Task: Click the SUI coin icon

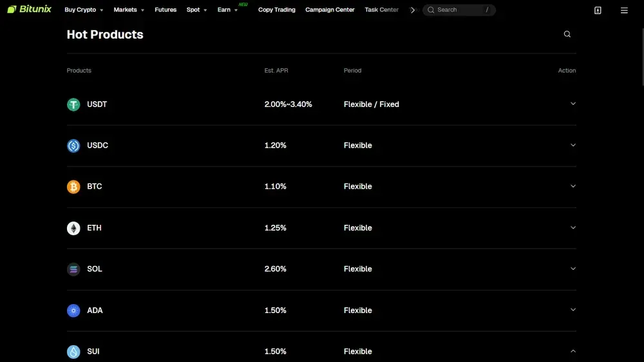Action: click(73, 352)
